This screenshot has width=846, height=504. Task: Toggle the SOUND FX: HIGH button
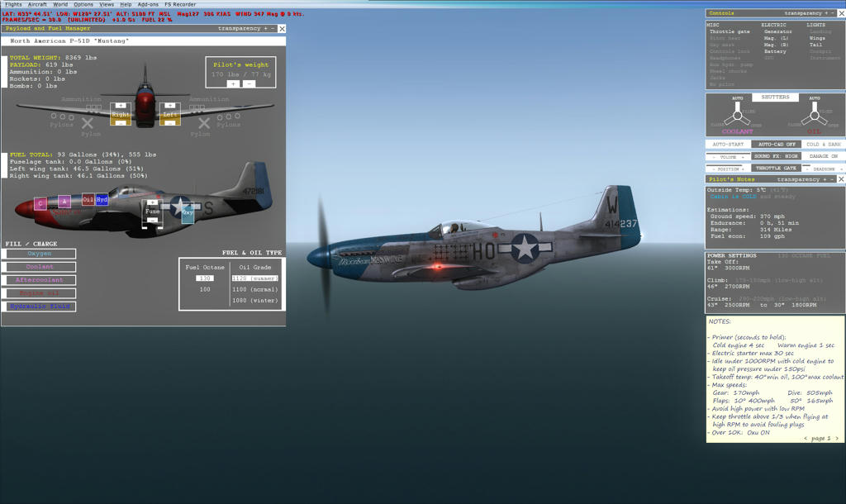click(x=776, y=156)
